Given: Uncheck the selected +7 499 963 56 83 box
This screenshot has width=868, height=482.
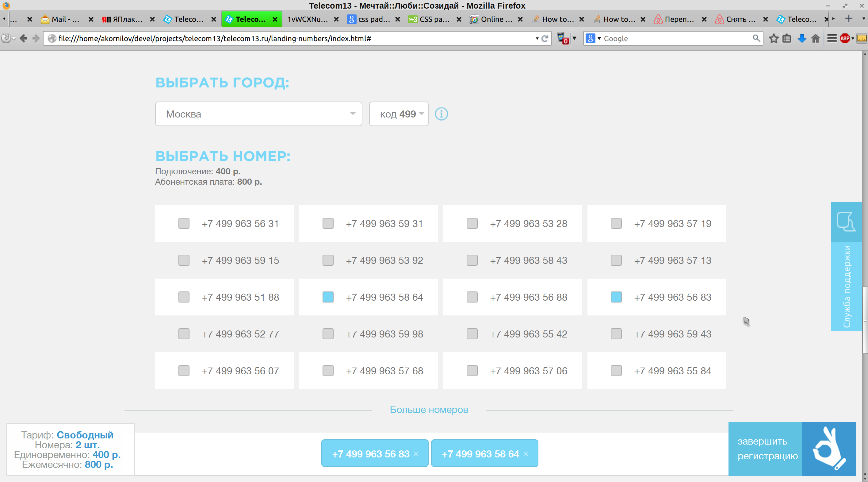Looking at the screenshot, I should click(616, 297).
